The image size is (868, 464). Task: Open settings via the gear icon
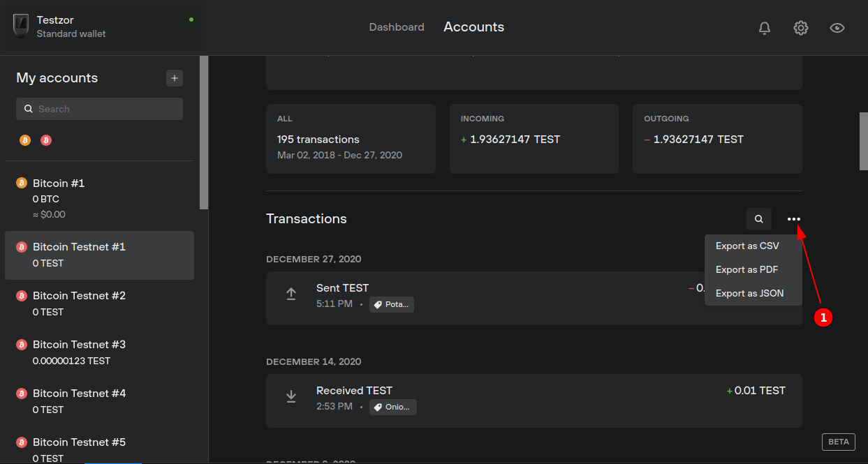pos(801,28)
